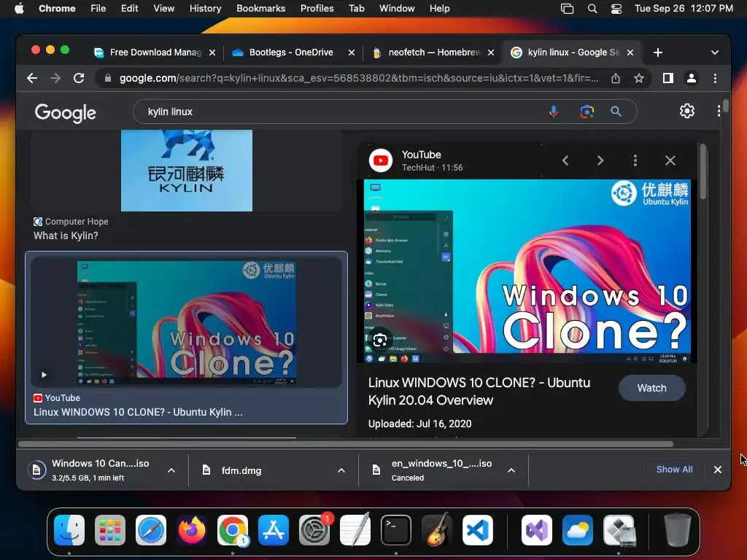Open the View menu
747x560 pixels.
click(x=163, y=8)
